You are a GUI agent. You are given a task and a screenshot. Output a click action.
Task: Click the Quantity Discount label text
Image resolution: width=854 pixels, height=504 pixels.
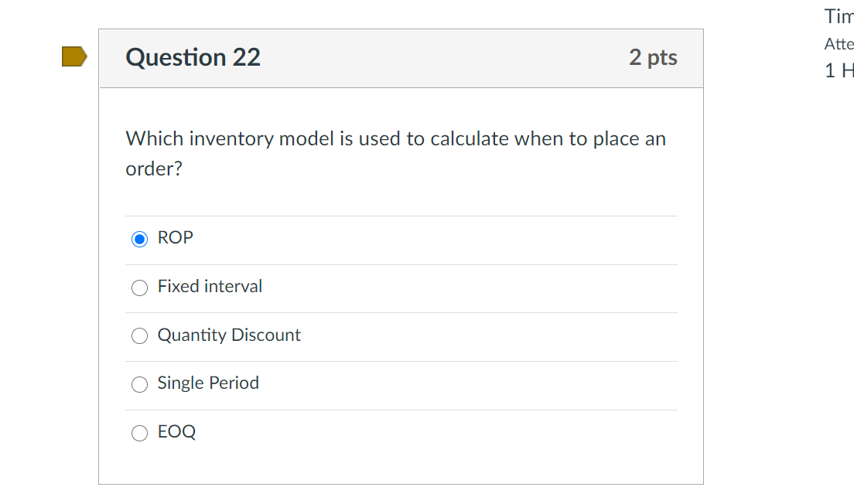click(229, 335)
